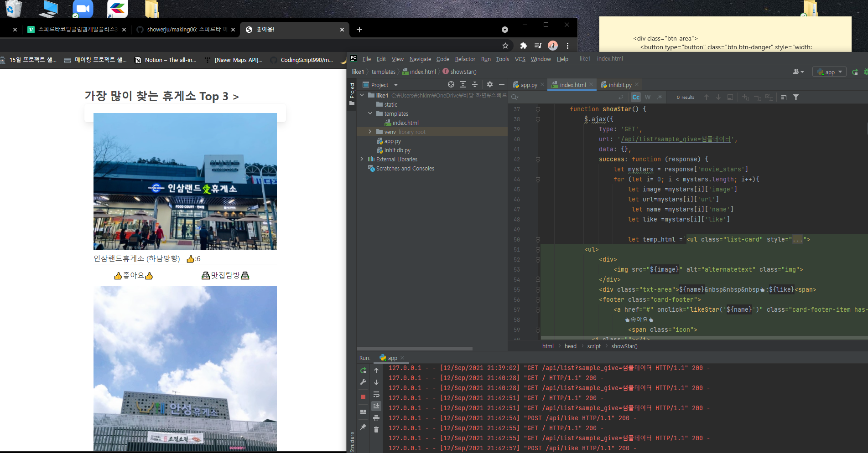Open Chrome three-dot menu
Viewport: 868px width, 453px height.
[x=567, y=46]
